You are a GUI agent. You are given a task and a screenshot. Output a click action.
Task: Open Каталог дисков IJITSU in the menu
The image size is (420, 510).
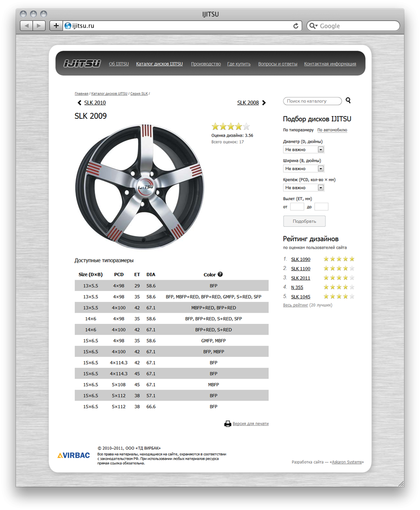click(x=160, y=64)
